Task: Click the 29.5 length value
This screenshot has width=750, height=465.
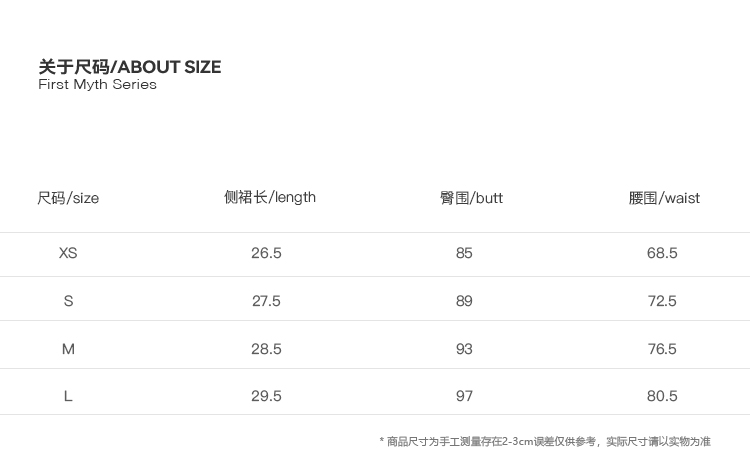Action: click(x=266, y=396)
